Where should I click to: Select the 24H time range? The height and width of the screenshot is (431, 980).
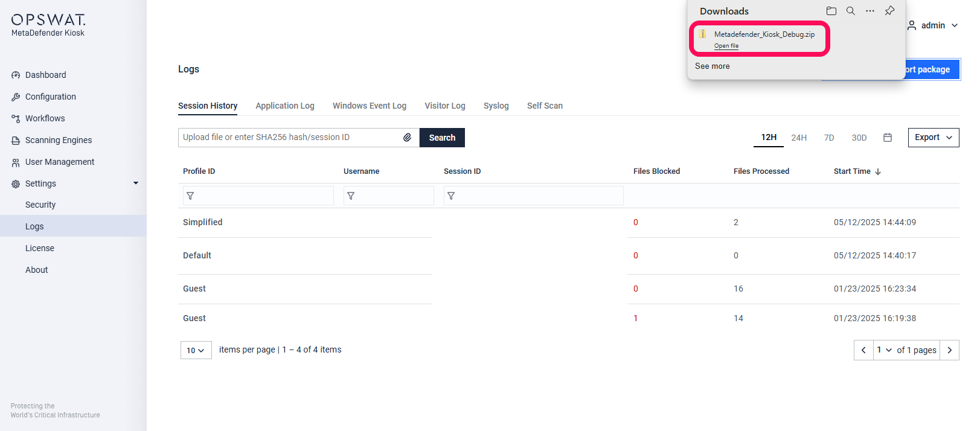799,138
